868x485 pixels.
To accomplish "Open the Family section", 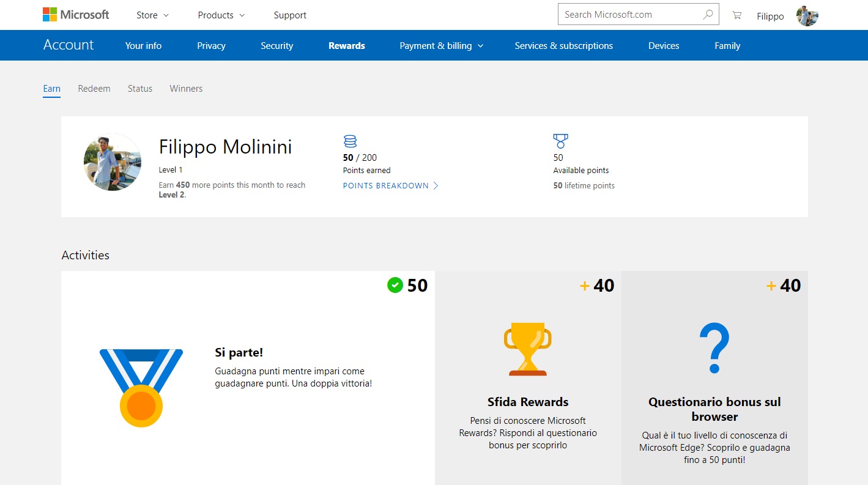I will [727, 46].
